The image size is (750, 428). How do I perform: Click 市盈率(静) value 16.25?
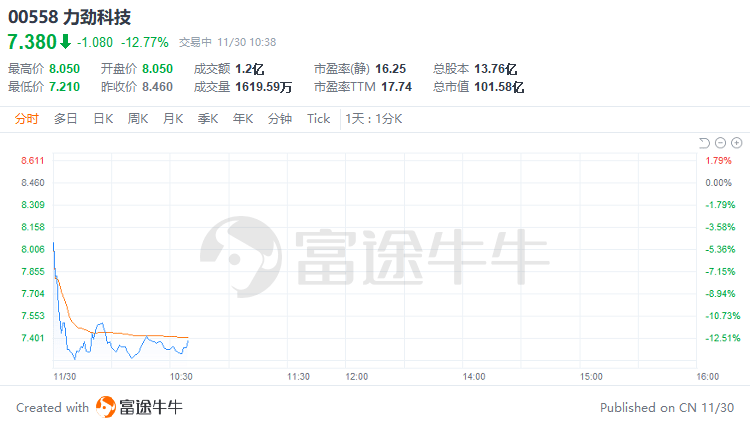point(390,69)
